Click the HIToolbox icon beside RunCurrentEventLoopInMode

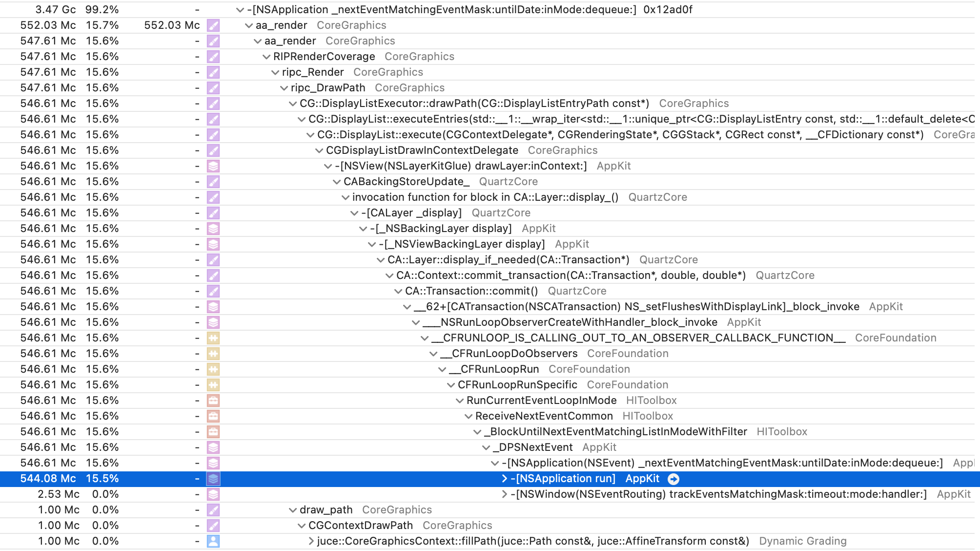(213, 401)
